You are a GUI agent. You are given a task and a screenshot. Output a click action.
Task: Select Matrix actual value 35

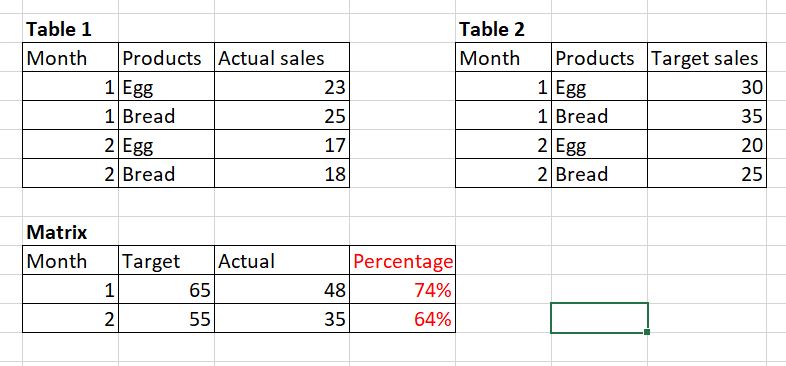[282, 318]
